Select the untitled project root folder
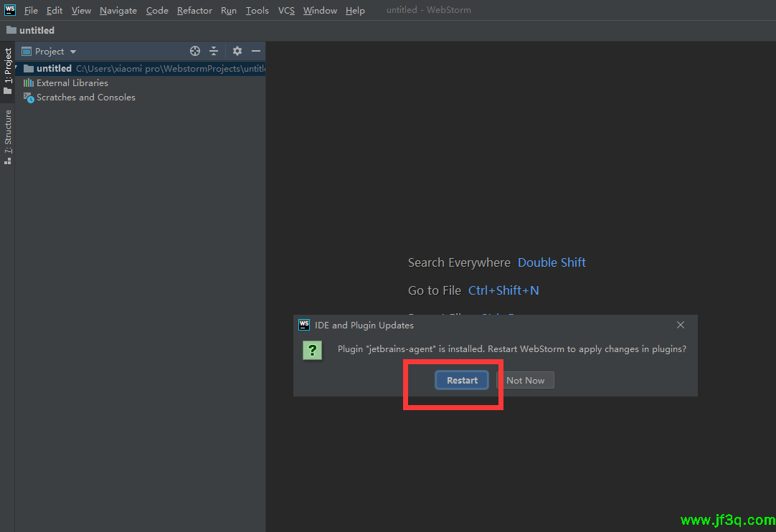Viewport: 776px width, 532px height. click(54, 69)
